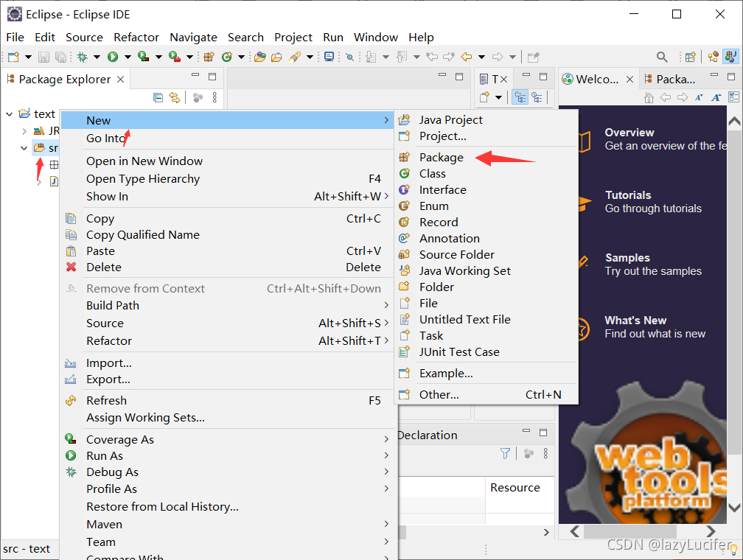This screenshot has height=560, width=743.
Task: Select Other... in the New submenu
Action: click(x=486, y=394)
